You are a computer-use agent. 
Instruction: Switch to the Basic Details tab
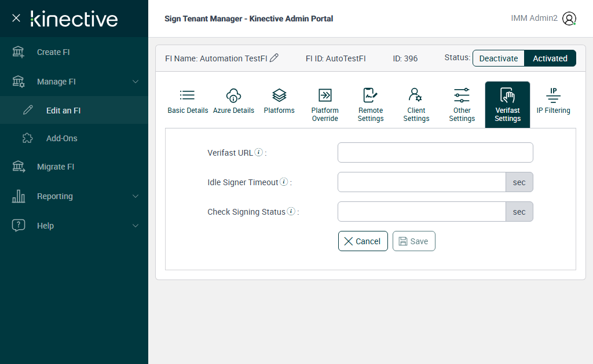188,102
